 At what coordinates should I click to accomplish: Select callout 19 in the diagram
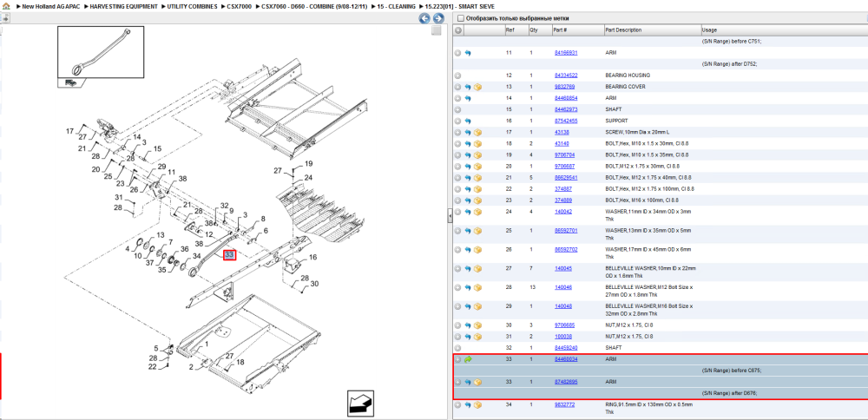(308, 163)
